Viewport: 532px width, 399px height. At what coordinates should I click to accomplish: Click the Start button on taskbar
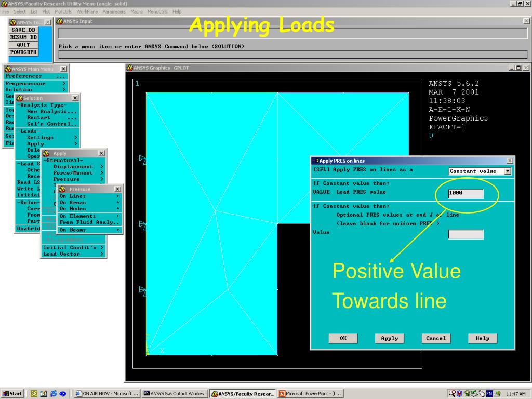(12, 394)
